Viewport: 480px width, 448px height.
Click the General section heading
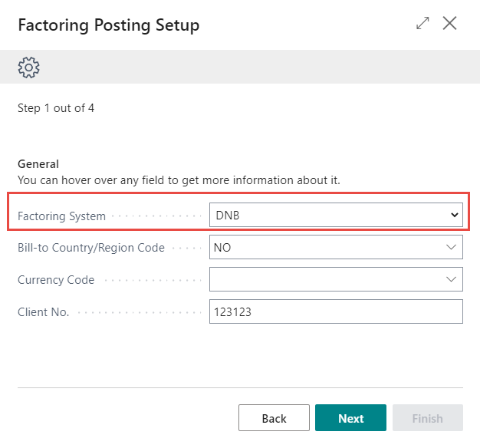[x=38, y=164]
